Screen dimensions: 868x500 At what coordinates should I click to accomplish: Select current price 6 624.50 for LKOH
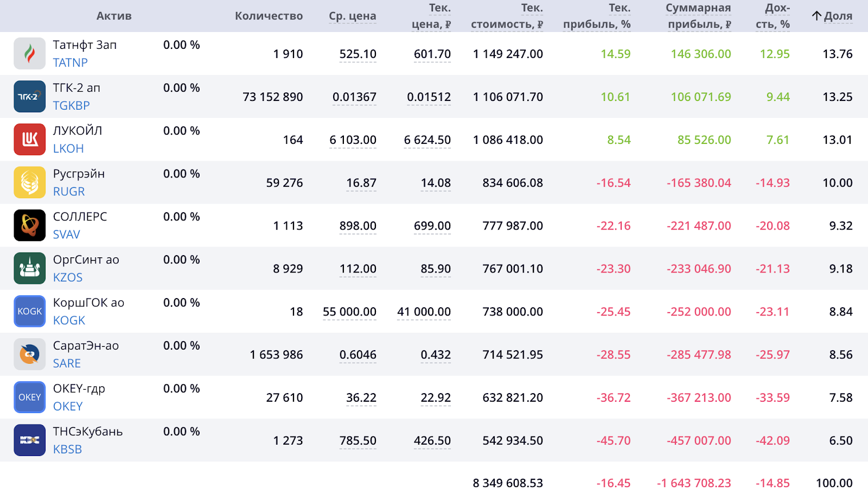pos(427,140)
